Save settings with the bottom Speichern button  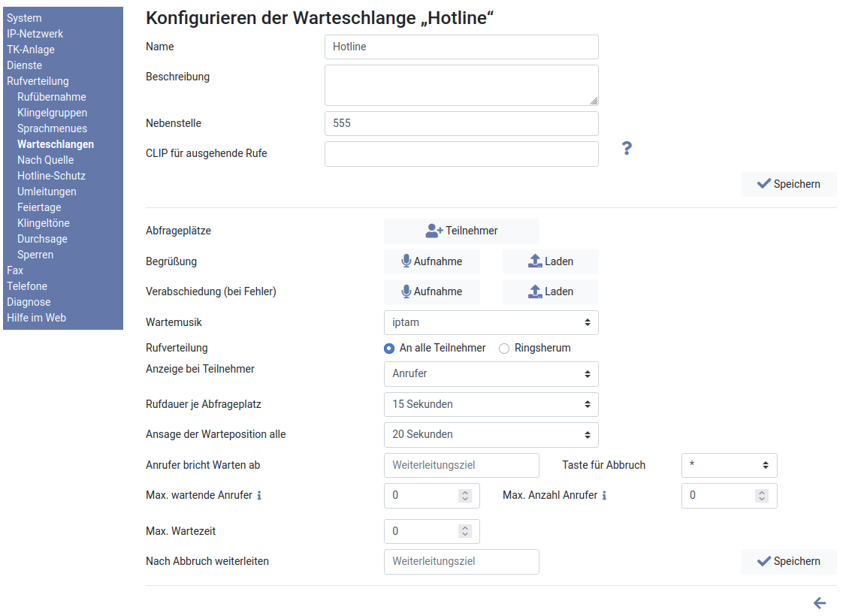pyautogui.click(x=788, y=561)
